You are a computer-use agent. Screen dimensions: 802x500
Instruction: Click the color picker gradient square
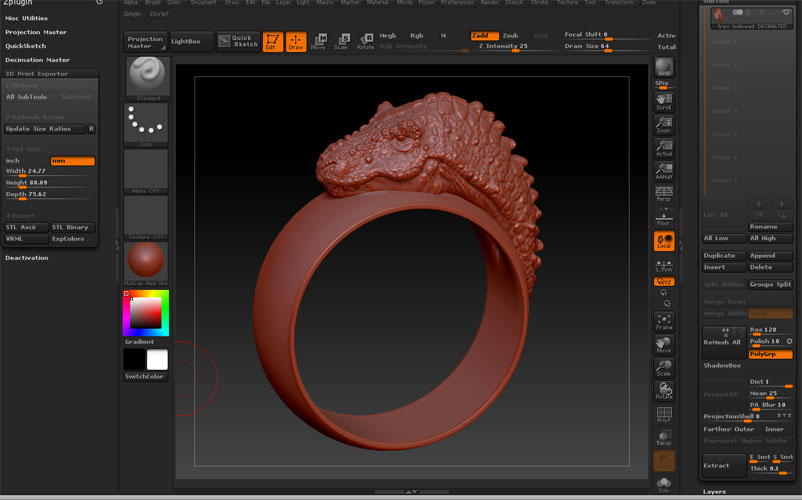tap(146, 313)
